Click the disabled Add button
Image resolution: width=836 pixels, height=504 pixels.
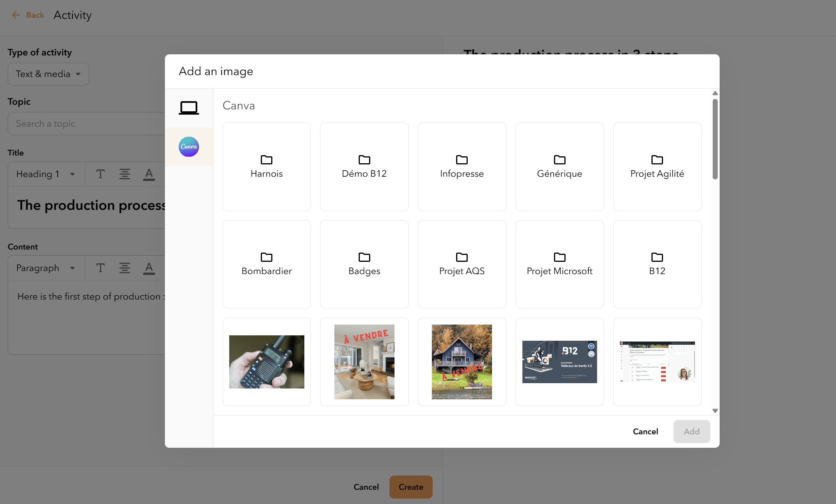(692, 432)
